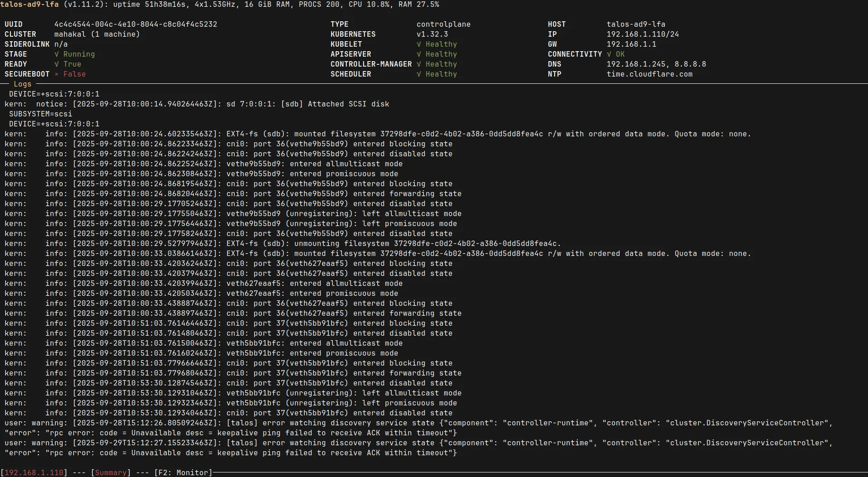Click the checkmark next to STAGE Running

click(x=57, y=54)
